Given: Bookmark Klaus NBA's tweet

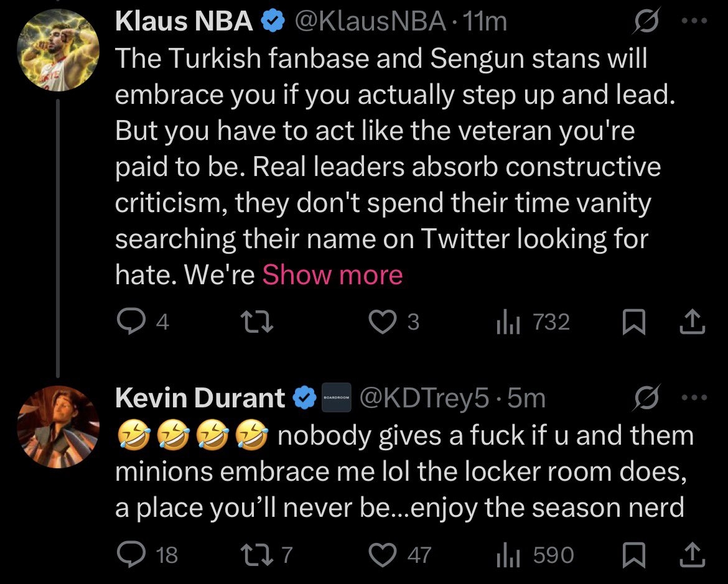Looking at the screenshot, I should (x=631, y=322).
